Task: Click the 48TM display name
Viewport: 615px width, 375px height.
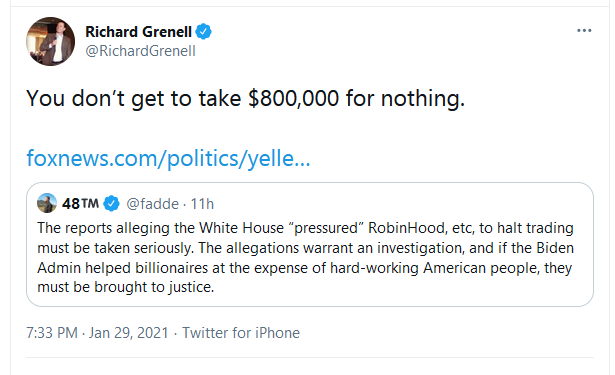Action: pyautogui.click(x=80, y=204)
